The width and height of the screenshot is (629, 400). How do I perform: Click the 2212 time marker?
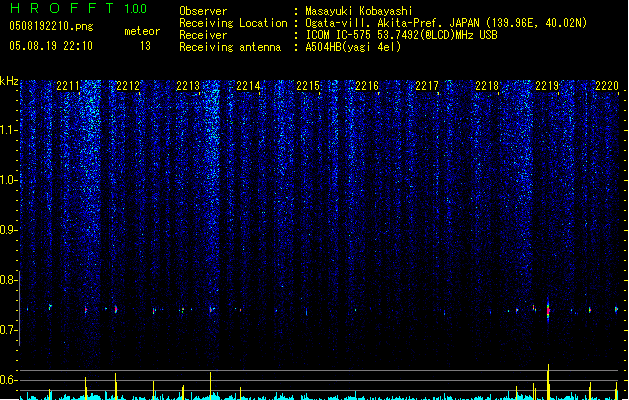pos(128,86)
